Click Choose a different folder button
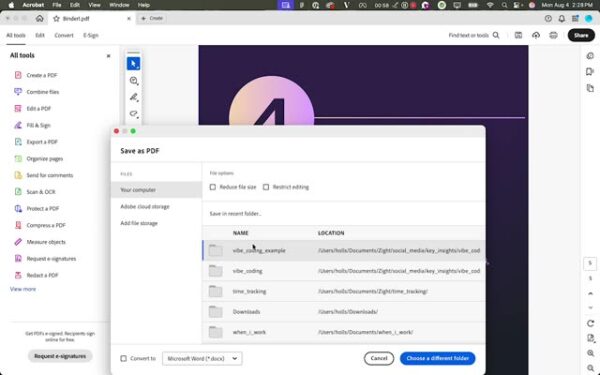 437,359
